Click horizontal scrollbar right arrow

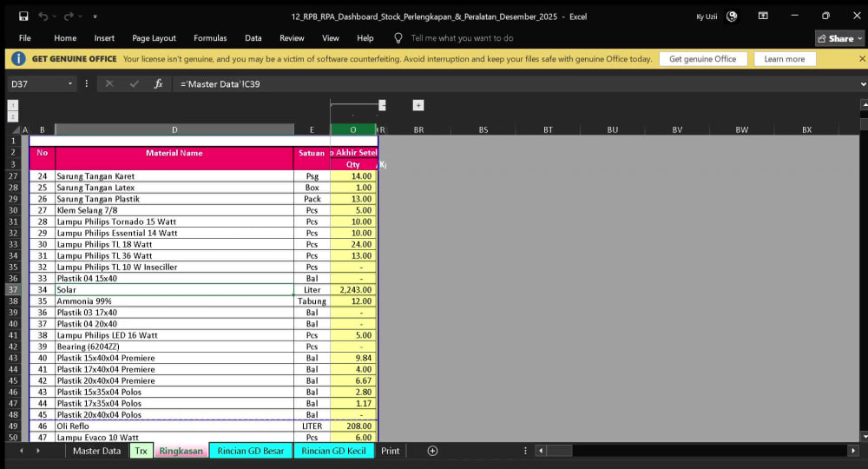[853, 451]
